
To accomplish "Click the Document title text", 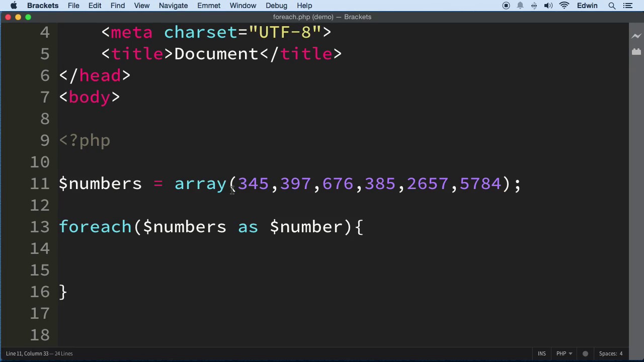I will 216,54.
